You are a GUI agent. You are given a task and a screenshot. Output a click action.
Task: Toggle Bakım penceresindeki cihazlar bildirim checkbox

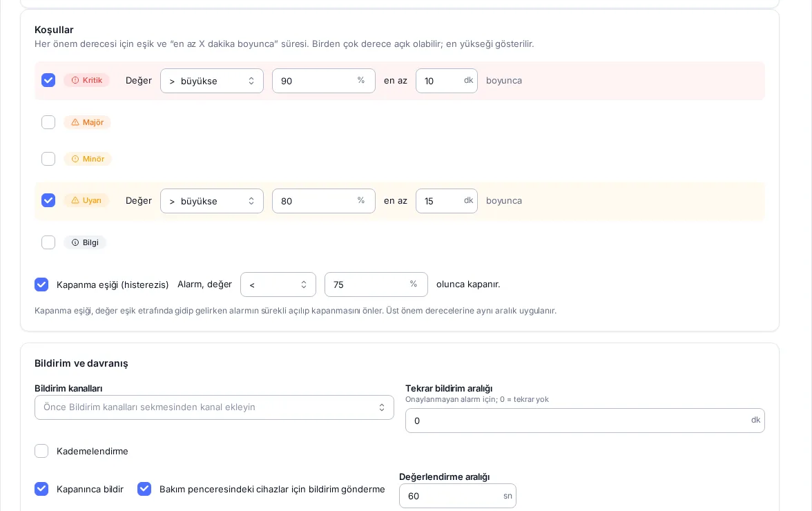point(144,489)
